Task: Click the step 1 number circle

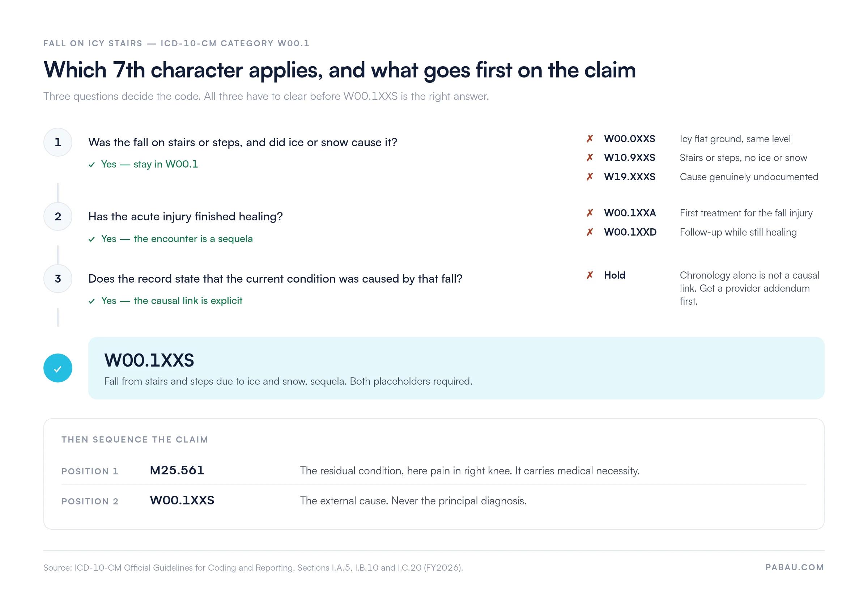Action: point(58,142)
